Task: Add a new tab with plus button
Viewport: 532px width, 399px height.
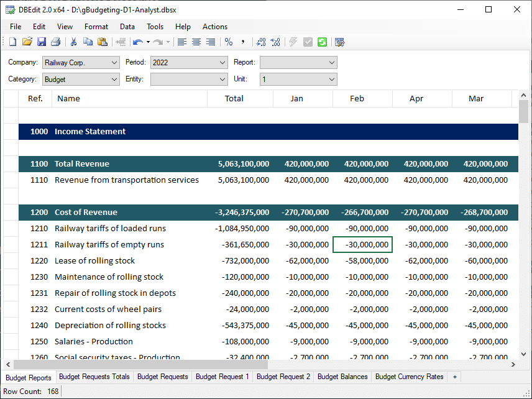Action: 455,377
